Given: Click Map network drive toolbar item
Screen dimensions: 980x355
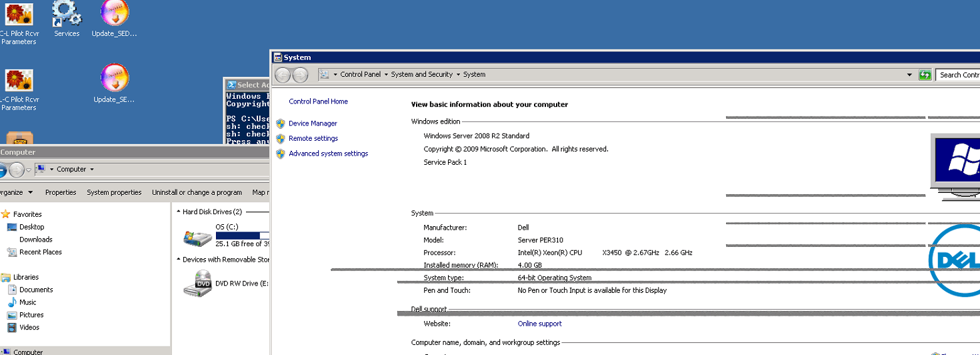Looking at the screenshot, I should click(260, 192).
